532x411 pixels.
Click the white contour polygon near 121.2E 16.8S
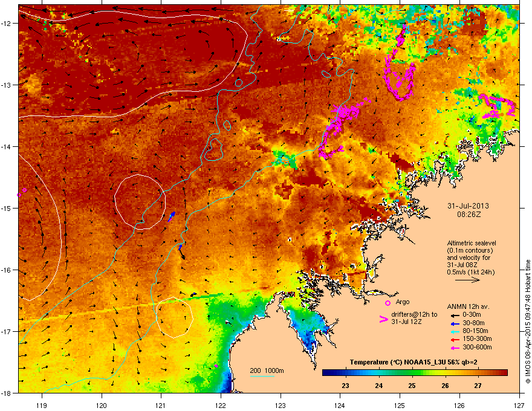(175, 318)
